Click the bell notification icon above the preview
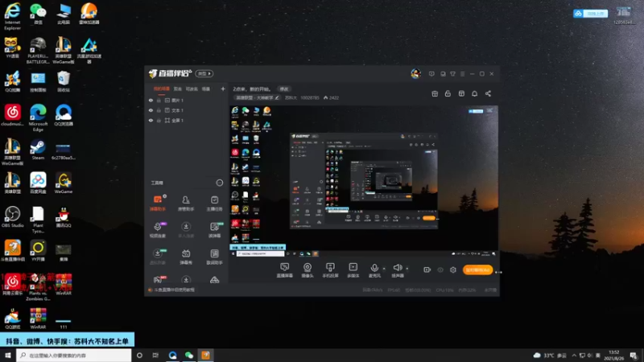 [474, 93]
